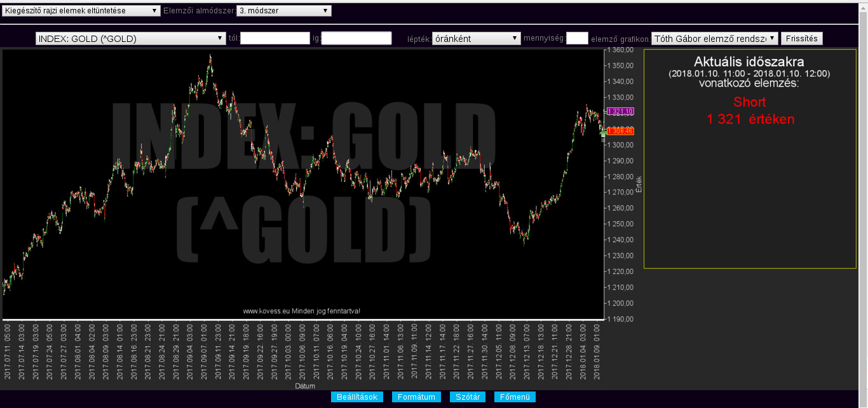This screenshot has height=408, width=868.
Task: Open the INDEX: GOLD (^GOLD) instrument selector
Action: pos(131,39)
